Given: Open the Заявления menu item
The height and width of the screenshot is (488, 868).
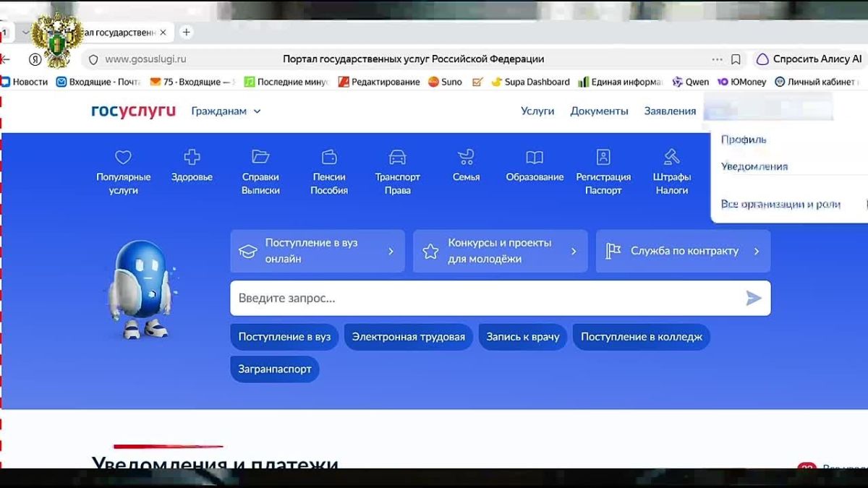Looking at the screenshot, I should 670,111.
